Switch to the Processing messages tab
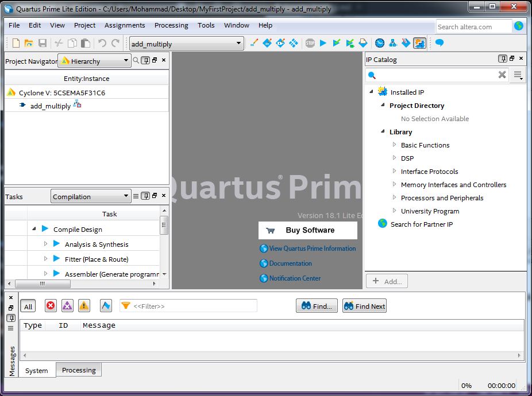Screen dimensions: 532x396 [79, 370]
